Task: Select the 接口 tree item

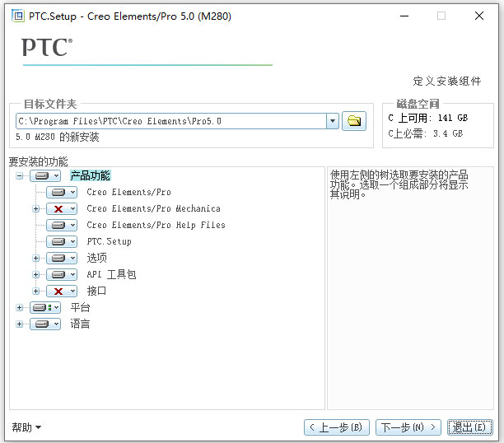Action: pyautogui.click(x=96, y=291)
